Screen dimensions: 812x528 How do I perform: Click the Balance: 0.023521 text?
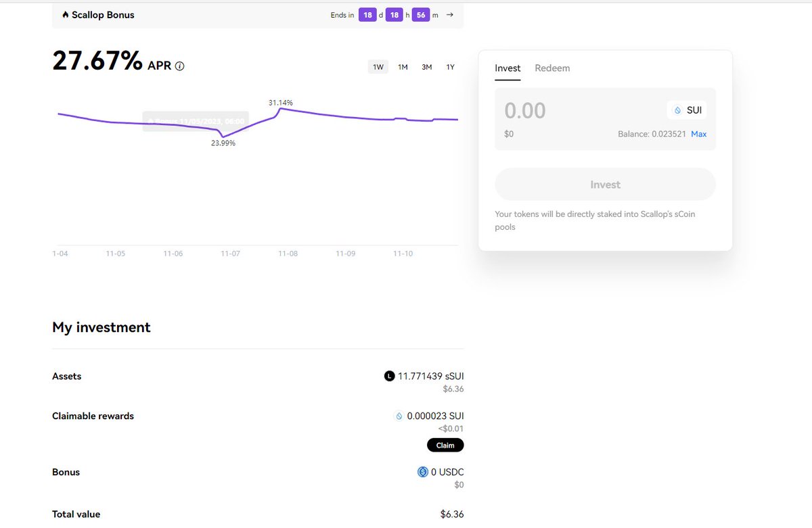(x=651, y=134)
